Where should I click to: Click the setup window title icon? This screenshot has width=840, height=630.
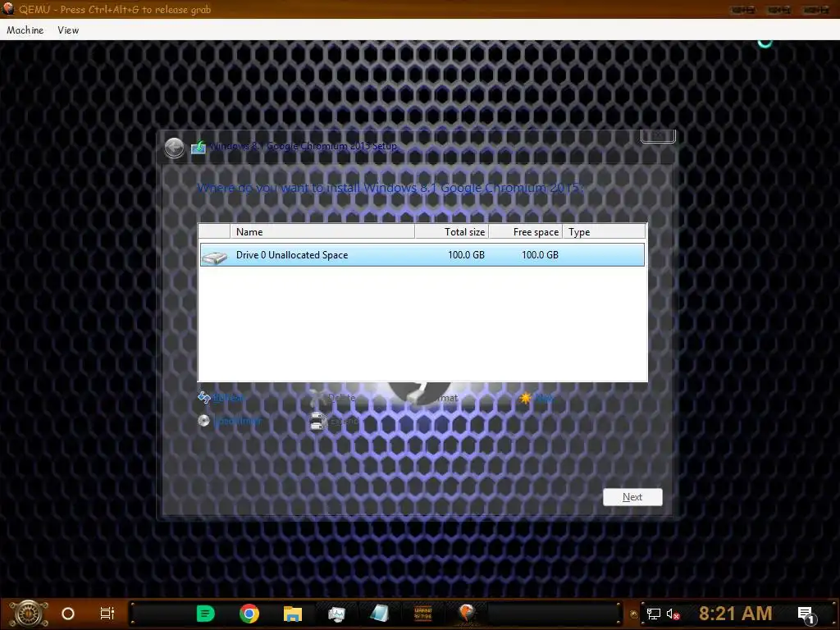click(x=199, y=146)
